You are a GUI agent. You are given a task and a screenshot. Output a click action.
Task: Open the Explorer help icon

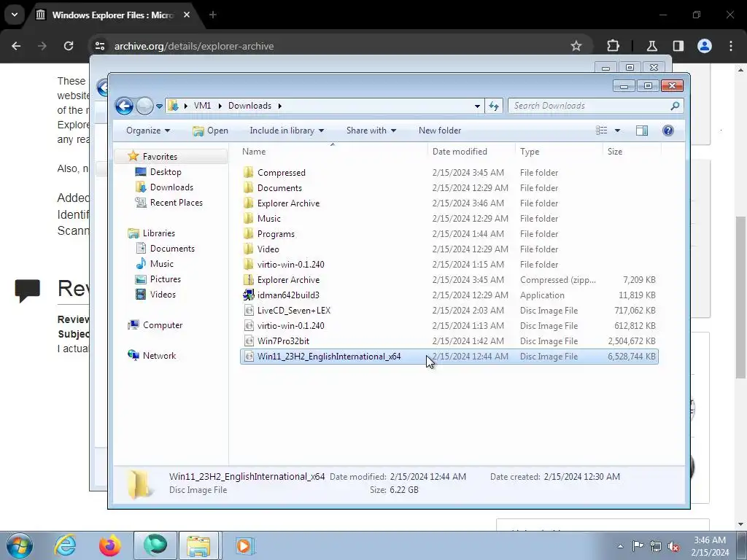[668, 131]
